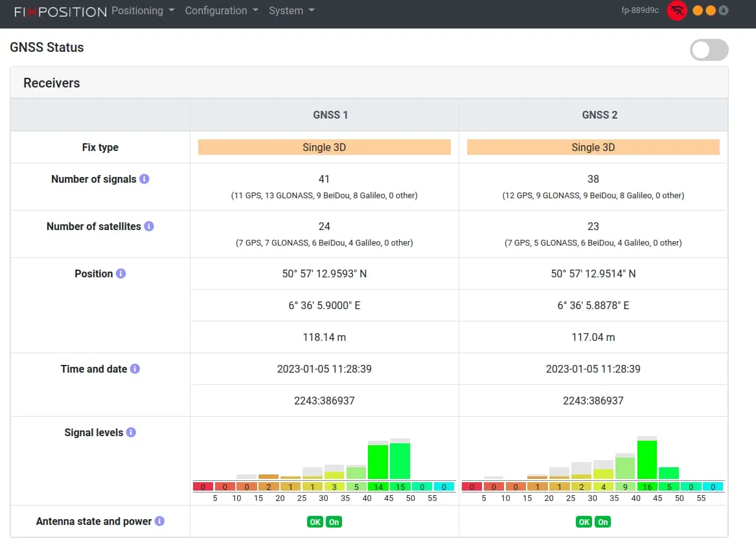756x547 pixels.
Task: Click info icon beside Antenna state and power
Action: [159, 521]
